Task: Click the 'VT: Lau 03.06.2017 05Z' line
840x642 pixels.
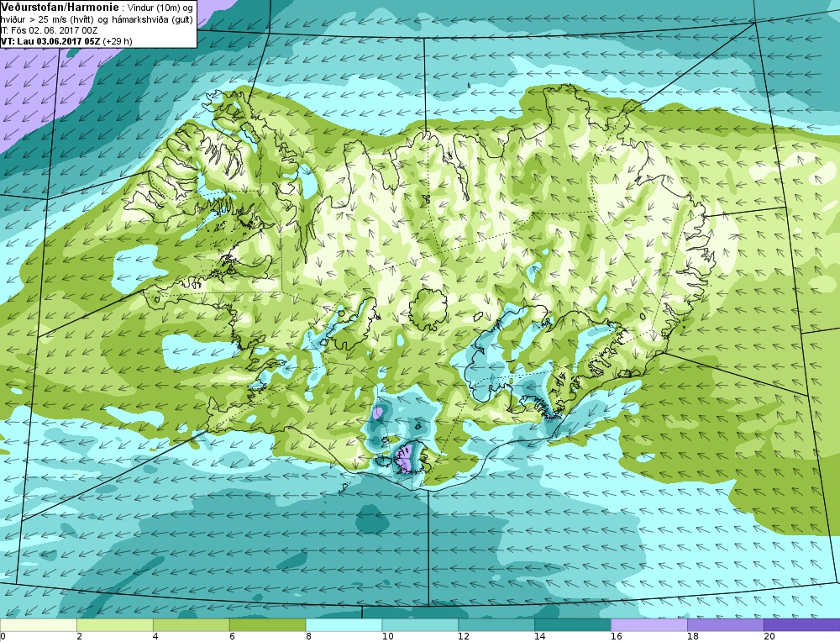Action: [x=51, y=41]
